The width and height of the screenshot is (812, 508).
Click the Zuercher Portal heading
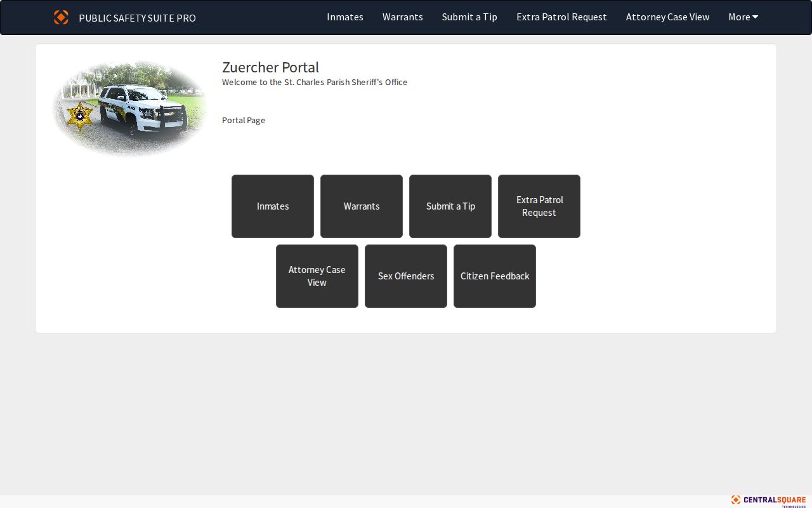270,67
